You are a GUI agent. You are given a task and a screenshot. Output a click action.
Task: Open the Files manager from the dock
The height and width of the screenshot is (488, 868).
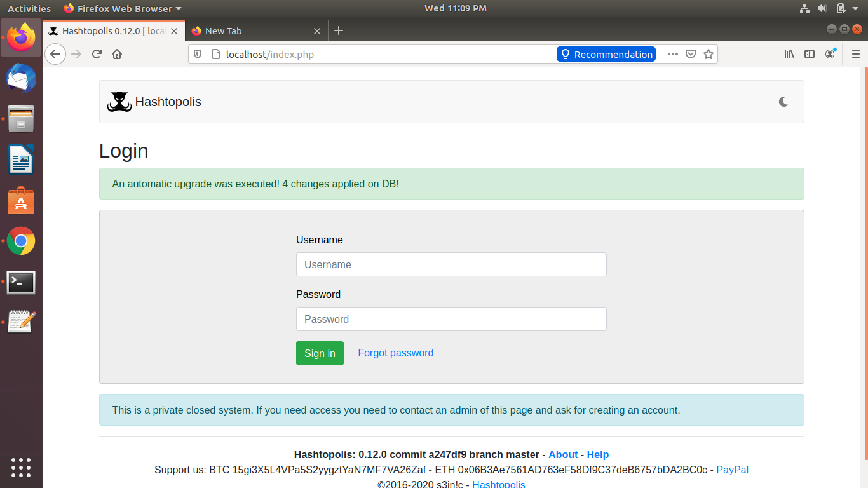tap(21, 119)
